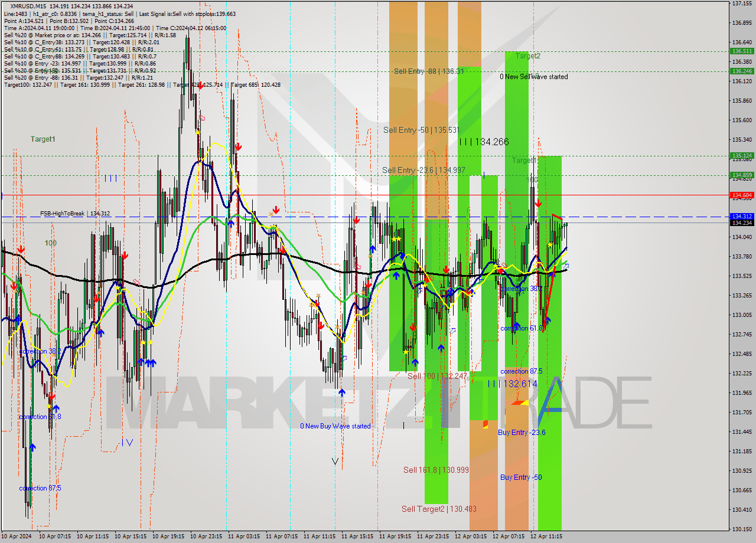The height and width of the screenshot is (543, 756).
Task: Select the blue 134.312 price tag
Action: [x=742, y=217]
